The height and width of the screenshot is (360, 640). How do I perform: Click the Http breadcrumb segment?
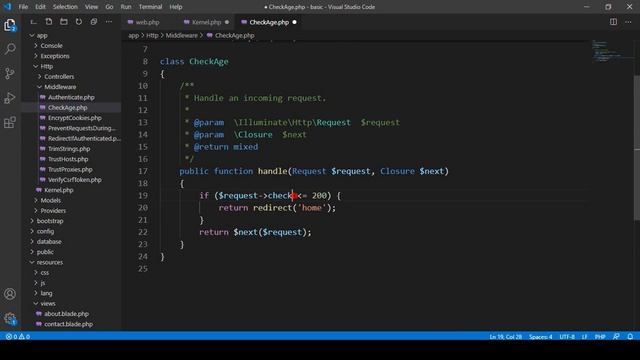(152, 36)
